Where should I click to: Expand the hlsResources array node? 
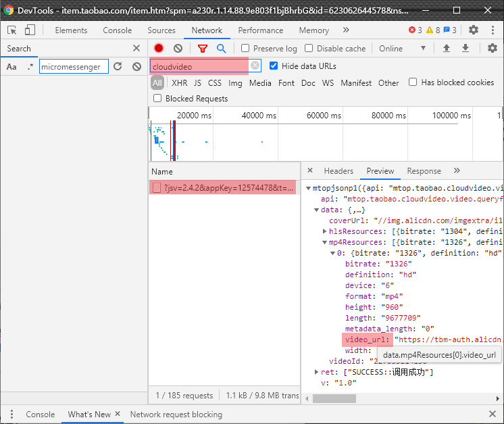pos(324,231)
